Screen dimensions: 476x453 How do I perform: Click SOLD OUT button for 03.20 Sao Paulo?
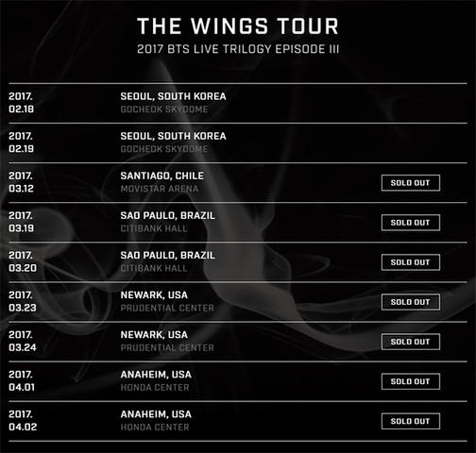click(x=411, y=262)
